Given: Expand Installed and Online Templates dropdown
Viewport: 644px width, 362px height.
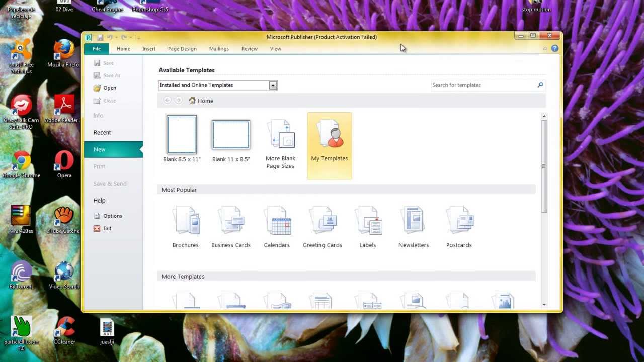Looking at the screenshot, I should coord(273,85).
